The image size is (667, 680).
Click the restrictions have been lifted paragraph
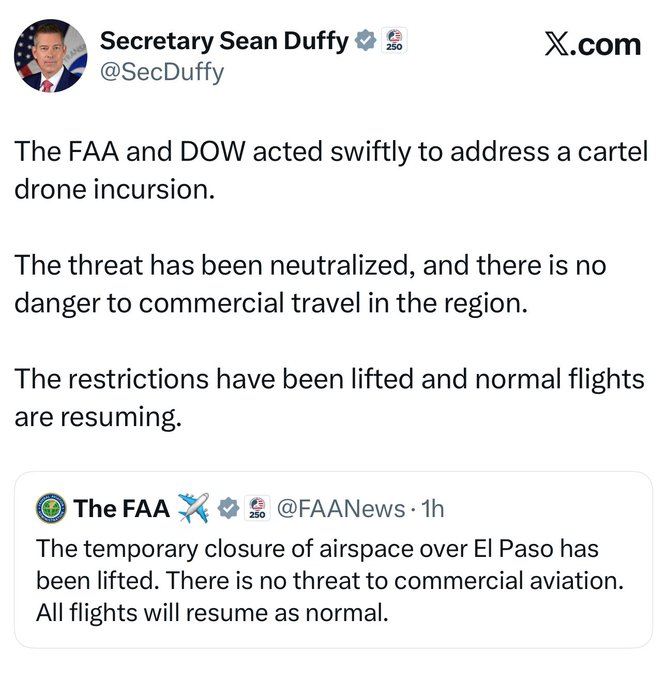click(x=329, y=397)
